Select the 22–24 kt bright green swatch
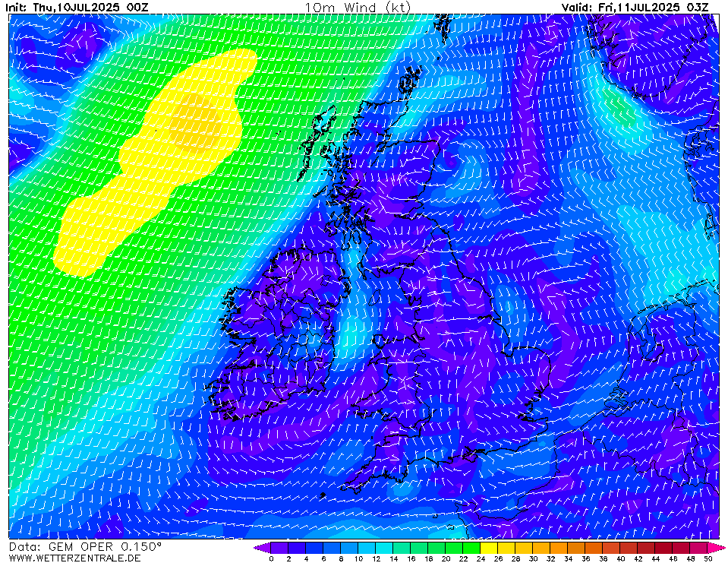The image size is (728, 563). 471,548
